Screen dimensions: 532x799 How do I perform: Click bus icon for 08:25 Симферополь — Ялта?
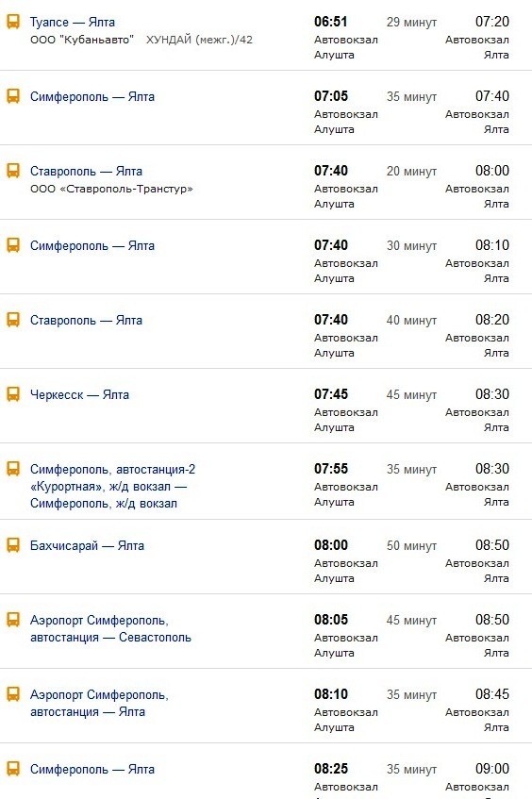pyautogui.click(x=13, y=769)
